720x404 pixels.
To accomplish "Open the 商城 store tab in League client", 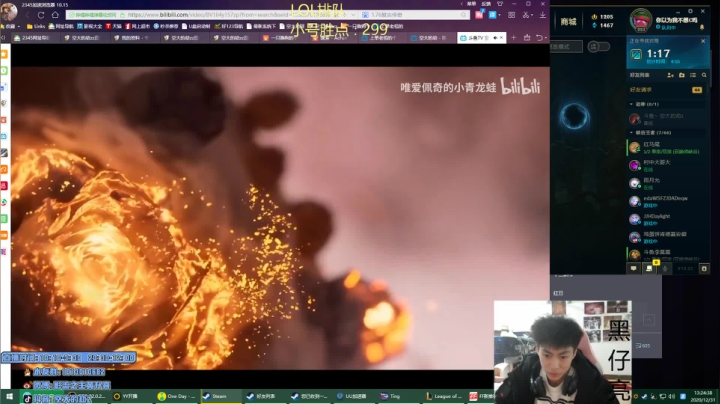I will (x=568, y=22).
